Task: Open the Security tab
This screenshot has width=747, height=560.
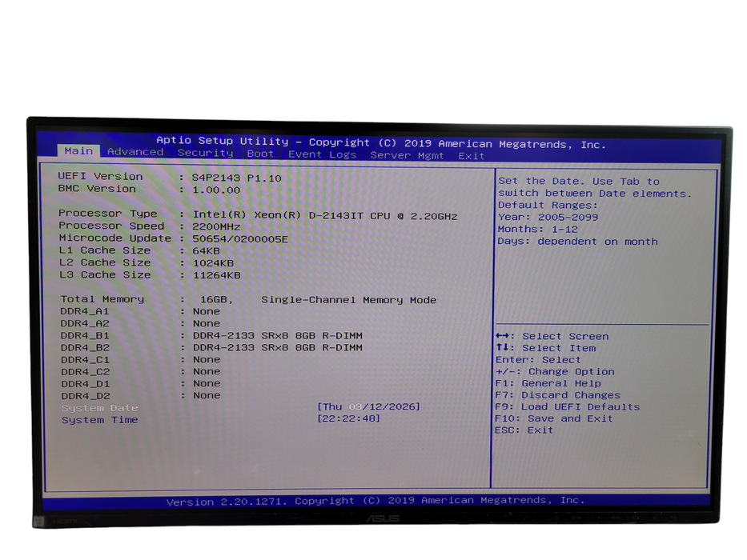Action: click(205, 152)
